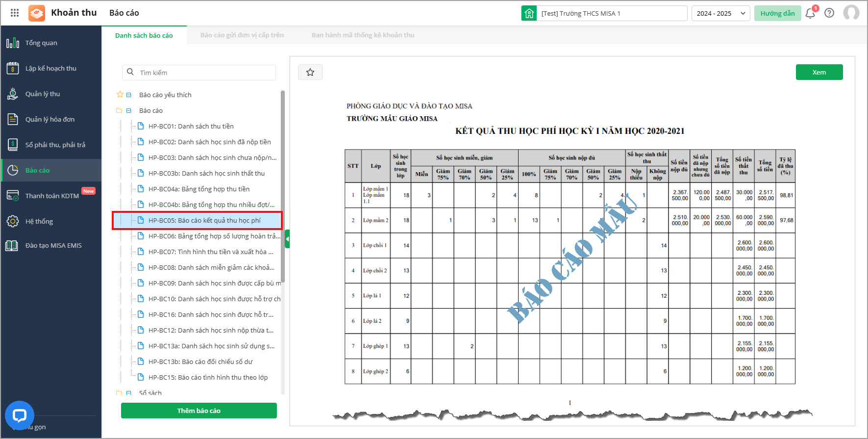Open Quản lý thu menu item
The height and width of the screenshot is (439, 868).
pyautogui.click(x=51, y=94)
